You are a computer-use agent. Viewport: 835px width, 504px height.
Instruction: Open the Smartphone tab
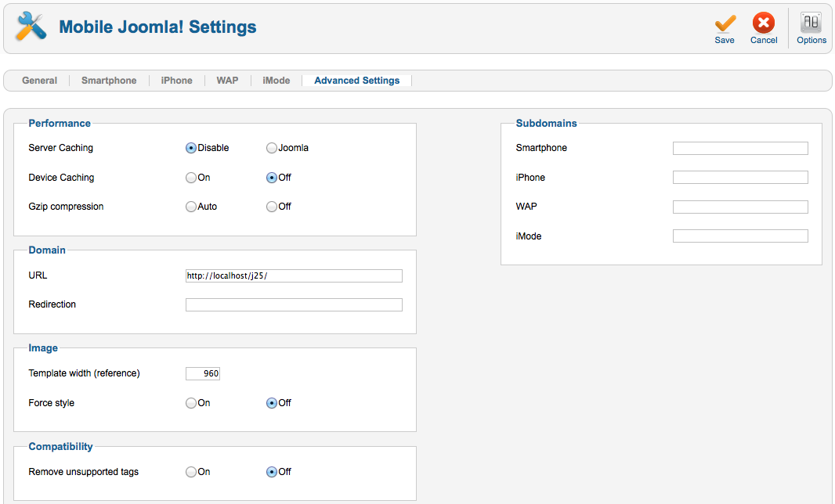pyautogui.click(x=109, y=81)
